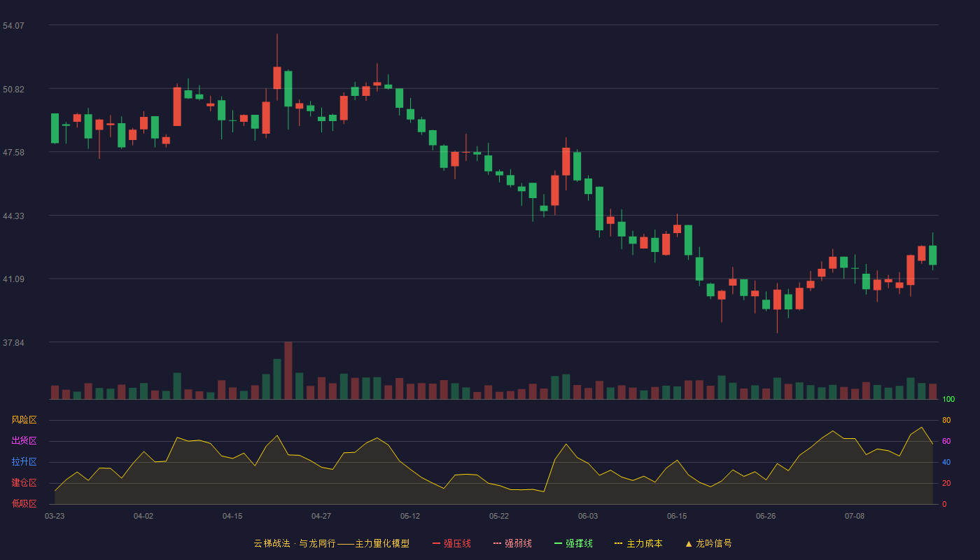Screen dimensions: 980x560
Task: Click the orange 80 indicator axis value
Action: click(x=946, y=420)
